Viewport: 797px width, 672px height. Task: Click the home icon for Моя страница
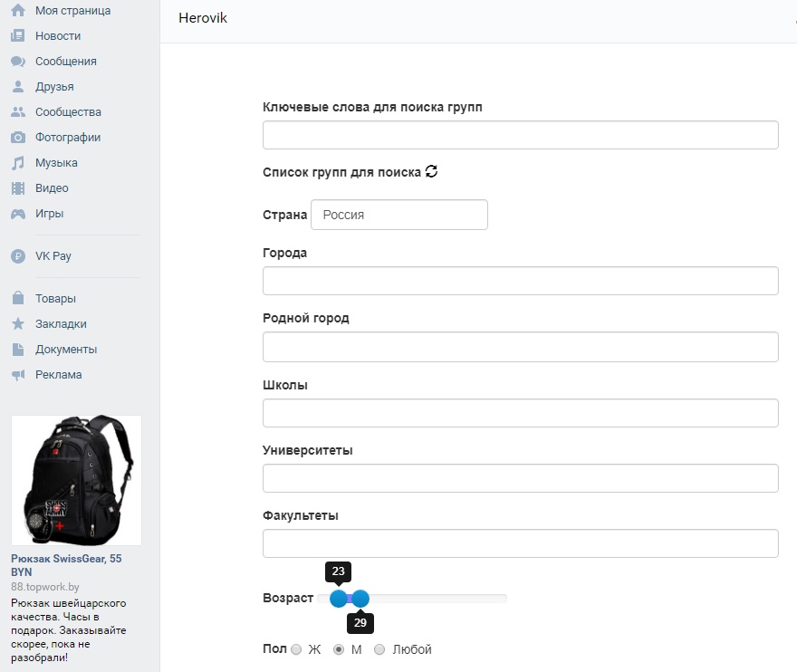(17, 11)
